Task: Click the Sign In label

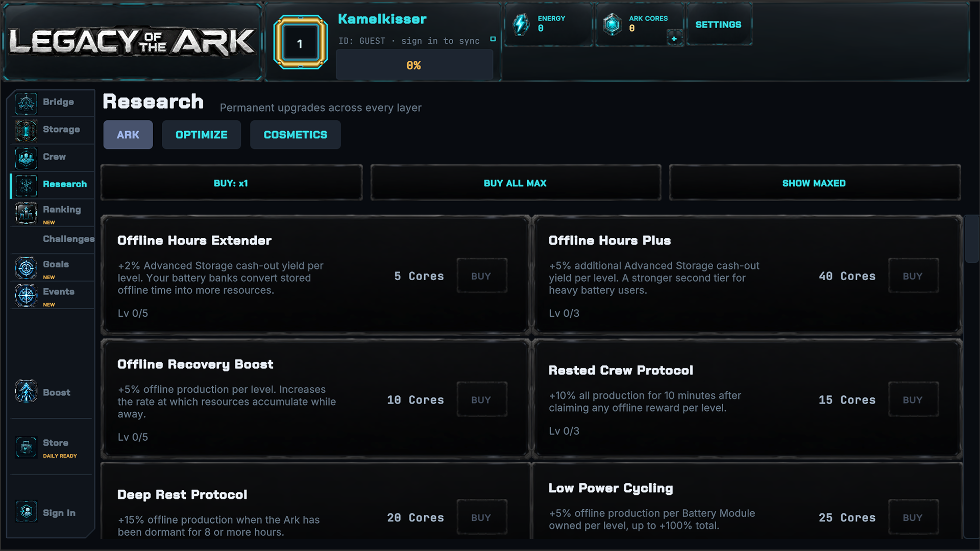Action: tap(59, 513)
